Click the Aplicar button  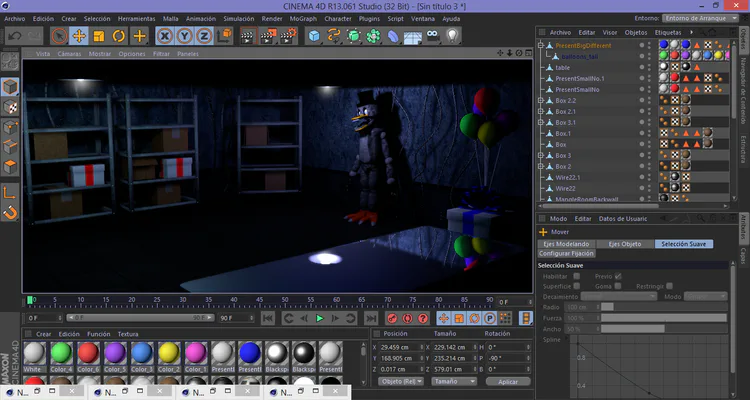508,382
